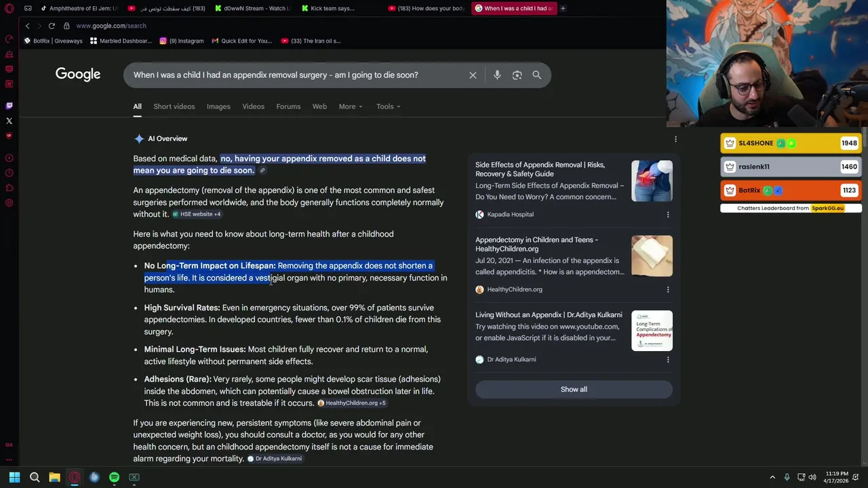Open AI Overview three-dot options
The height and width of the screenshot is (488, 868).
(x=675, y=139)
